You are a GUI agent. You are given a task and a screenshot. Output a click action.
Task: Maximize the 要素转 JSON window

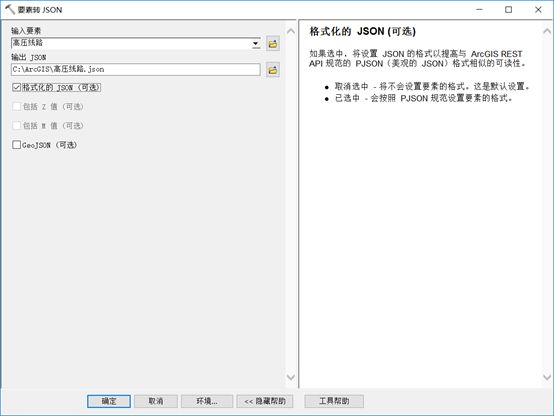[x=508, y=10]
